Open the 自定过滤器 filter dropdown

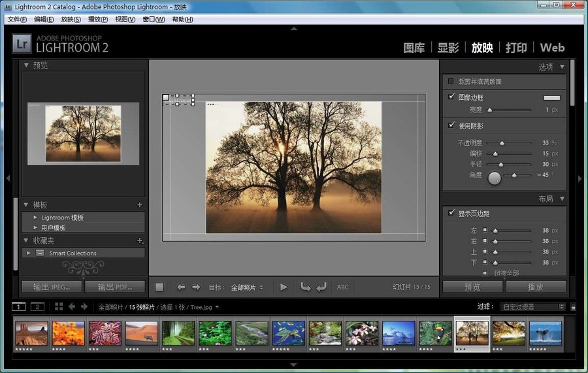click(x=532, y=306)
